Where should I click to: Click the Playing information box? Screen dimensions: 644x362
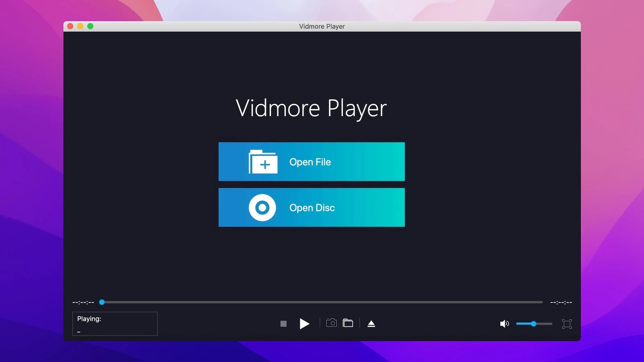[x=114, y=323]
